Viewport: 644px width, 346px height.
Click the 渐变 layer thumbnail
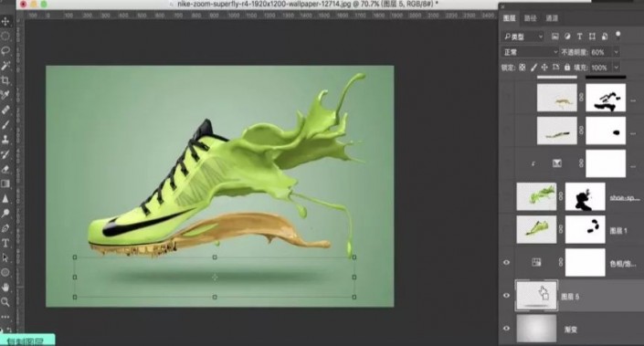536,328
